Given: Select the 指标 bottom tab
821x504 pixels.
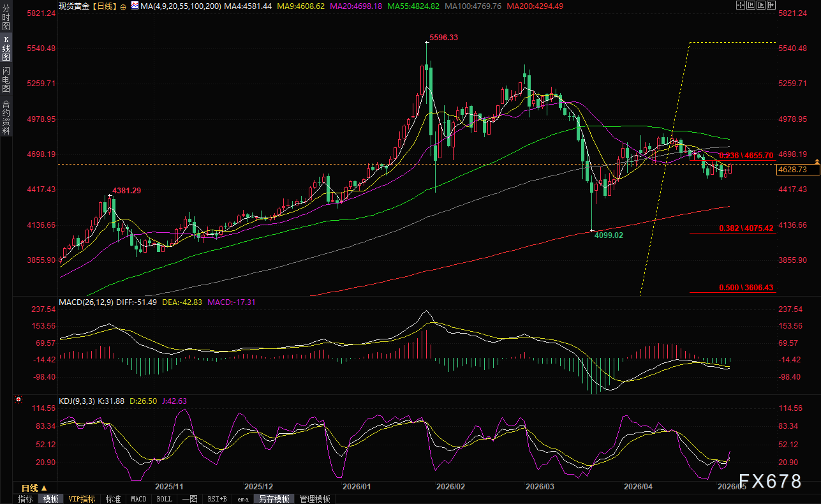Looking at the screenshot, I should tap(26, 499).
